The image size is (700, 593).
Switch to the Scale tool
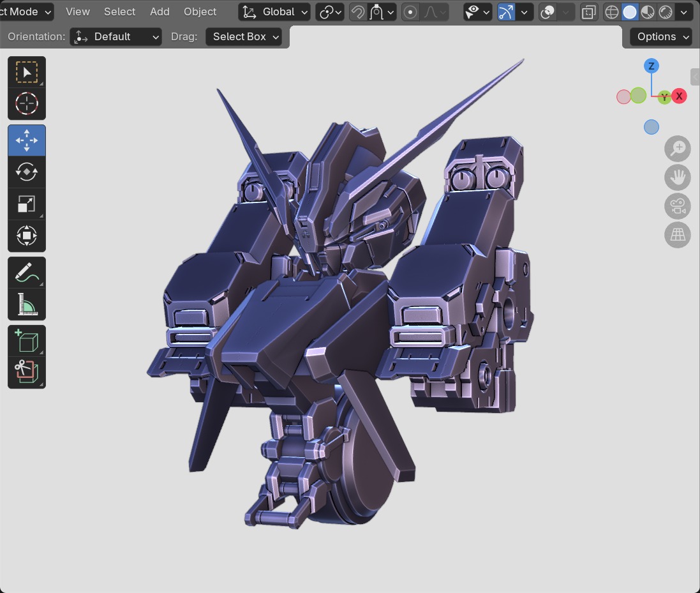point(27,204)
